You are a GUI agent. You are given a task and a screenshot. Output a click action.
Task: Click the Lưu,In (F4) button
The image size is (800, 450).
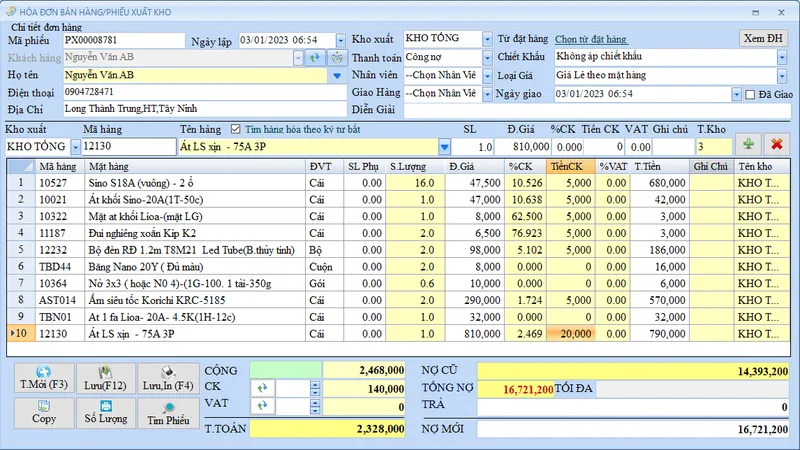pyautogui.click(x=168, y=378)
